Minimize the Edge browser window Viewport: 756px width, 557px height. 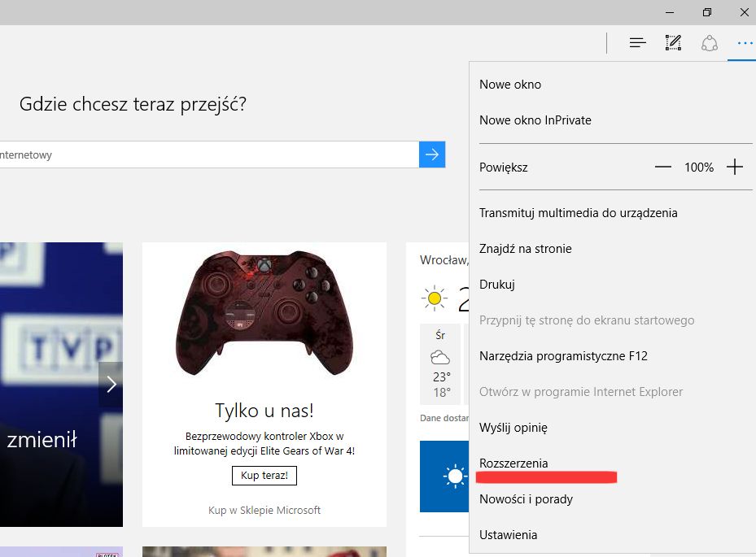click(x=670, y=12)
